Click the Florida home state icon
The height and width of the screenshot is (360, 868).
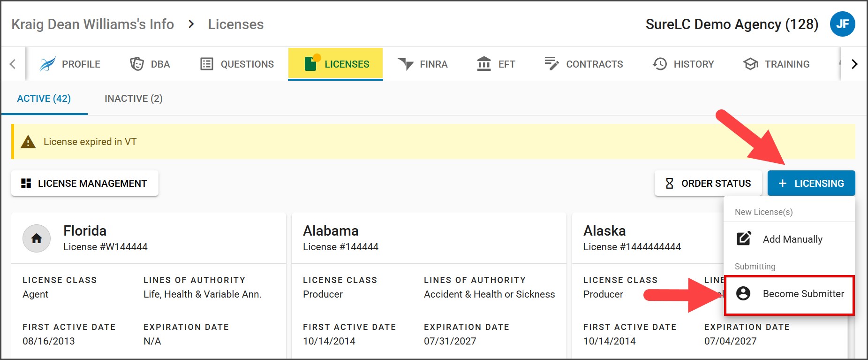[x=37, y=238]
